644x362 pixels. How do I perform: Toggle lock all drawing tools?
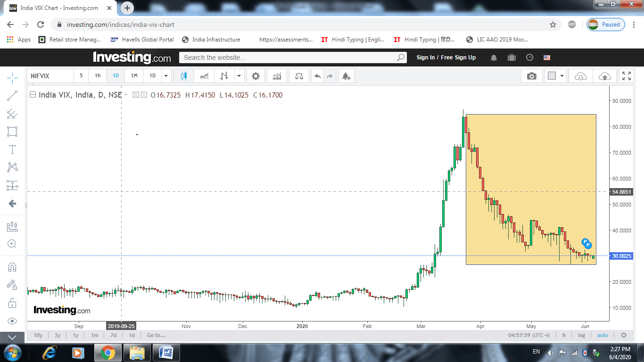pyautogui.click(x=12, y=303)
